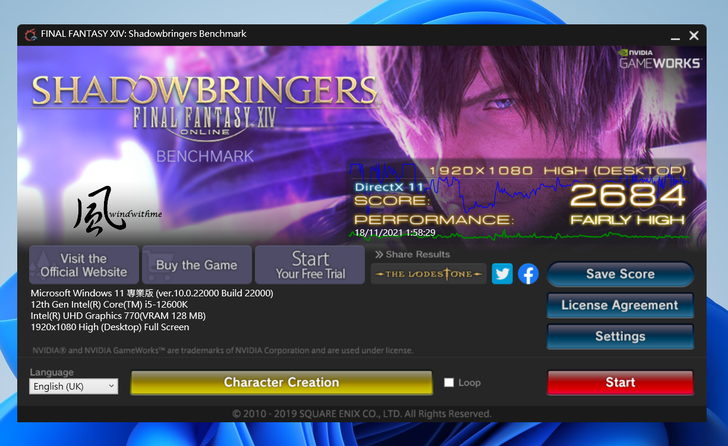The image size is (728, 446).
Task: Click the window title text
Action: (143, 34)
